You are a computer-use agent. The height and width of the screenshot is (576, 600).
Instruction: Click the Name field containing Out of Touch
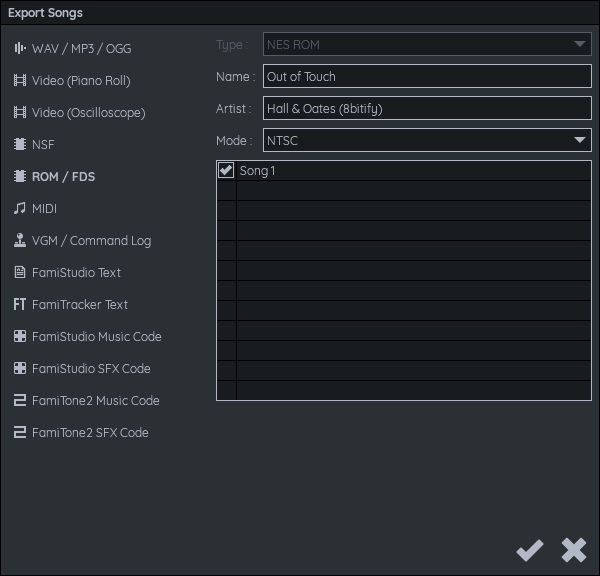click(427, 77)
